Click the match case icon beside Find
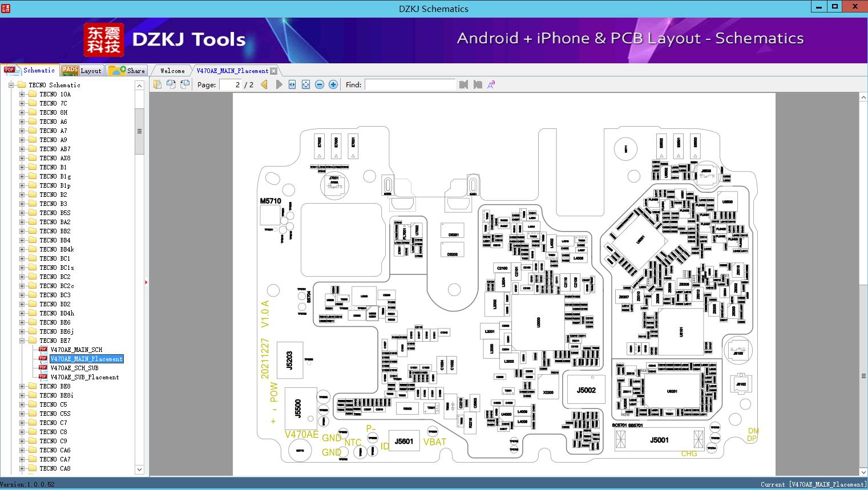This screenshot has width=868, height=490. [491, 84]
